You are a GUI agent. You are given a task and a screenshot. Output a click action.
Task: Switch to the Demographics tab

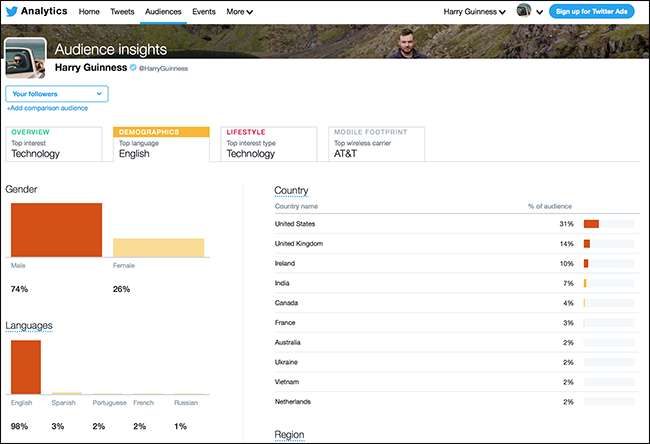coord(161,144)
